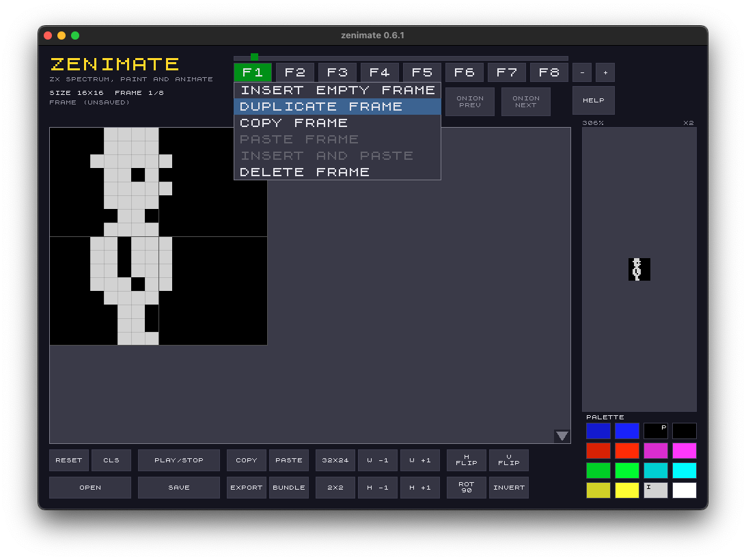Select the black swatch beside the P swatch
The height and width of the screenshot is (560, 746).
point(684,431)
